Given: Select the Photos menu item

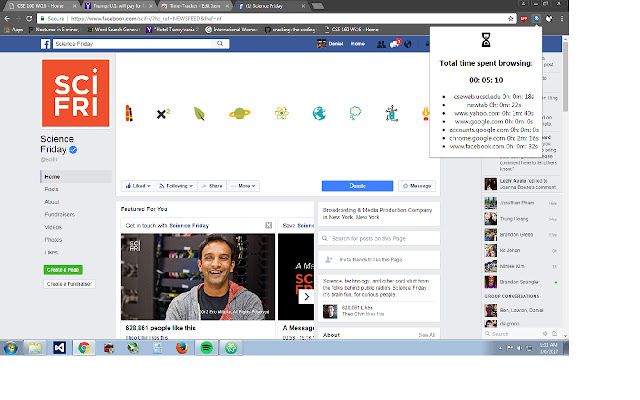Looking at the screenshot, I should pos(53,240).
